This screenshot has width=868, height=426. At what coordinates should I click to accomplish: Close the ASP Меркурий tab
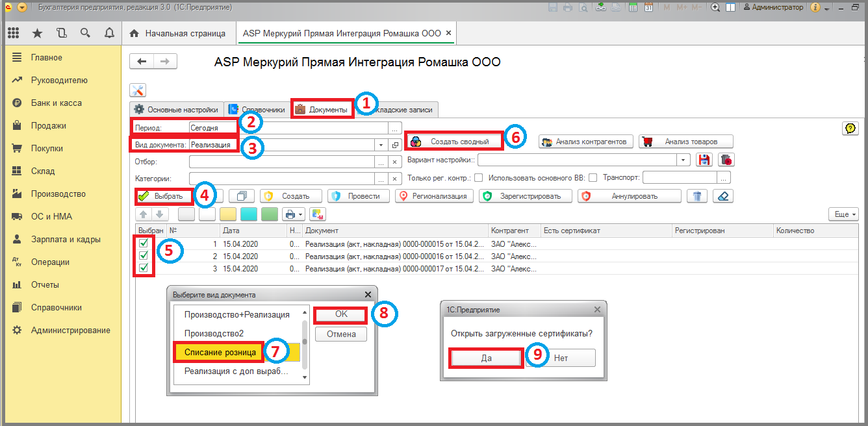[448, 33]
